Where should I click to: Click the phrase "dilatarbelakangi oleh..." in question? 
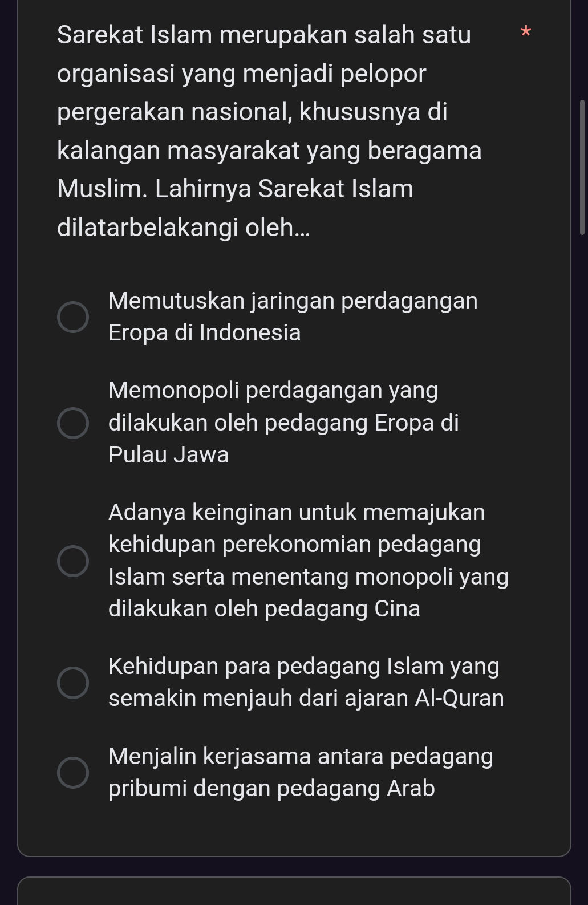(x=183, y=227)
